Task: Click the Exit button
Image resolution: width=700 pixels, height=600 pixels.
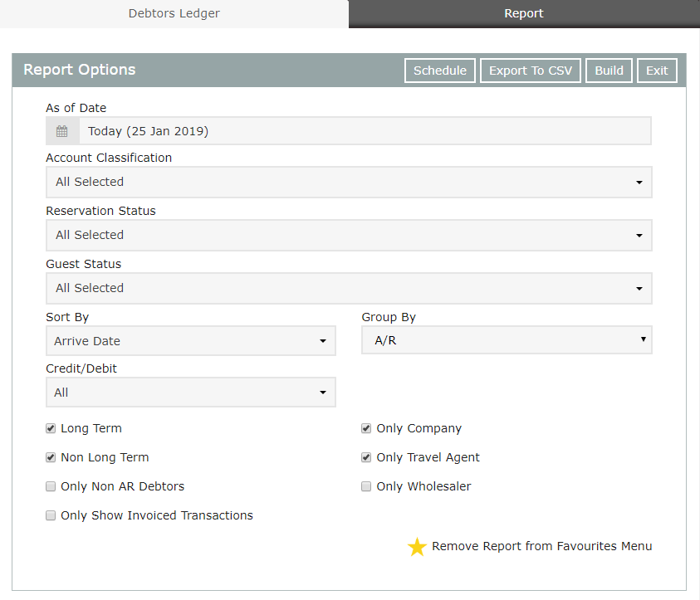Action: click(x=657, y=71)
